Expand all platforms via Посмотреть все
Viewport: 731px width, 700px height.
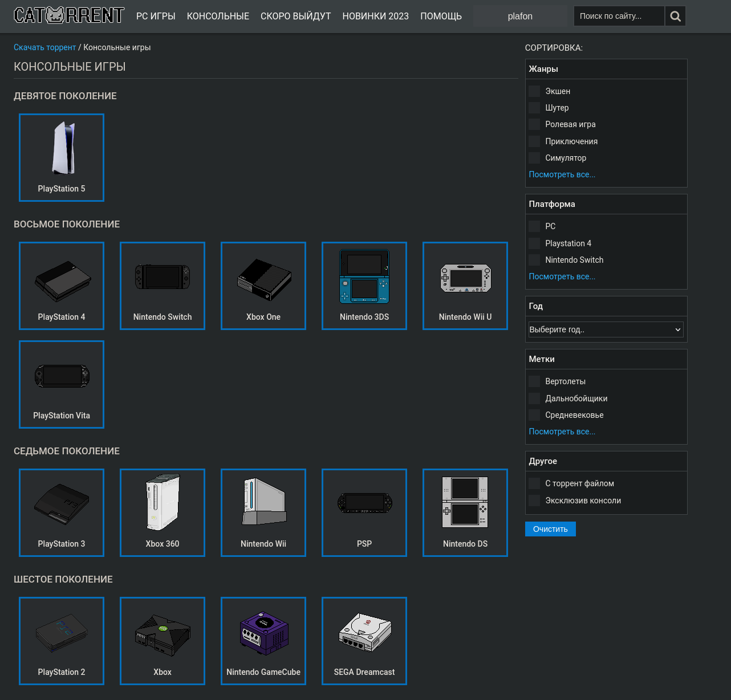click(562, 276)
